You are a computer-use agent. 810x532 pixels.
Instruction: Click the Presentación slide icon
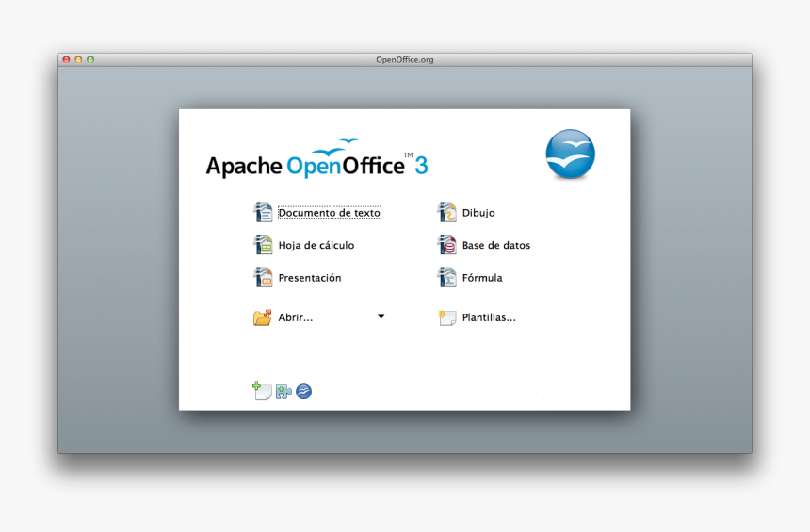pyautogui.click(x=263, y=278)
